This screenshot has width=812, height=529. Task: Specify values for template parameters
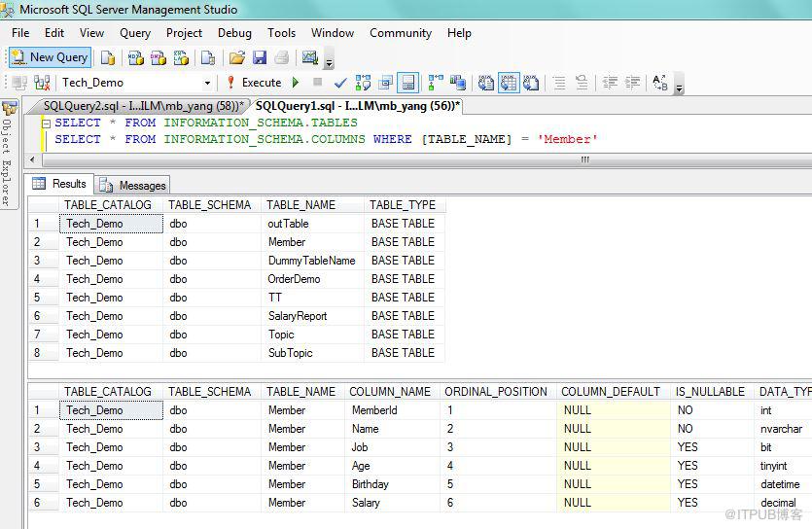pos(660,83)
